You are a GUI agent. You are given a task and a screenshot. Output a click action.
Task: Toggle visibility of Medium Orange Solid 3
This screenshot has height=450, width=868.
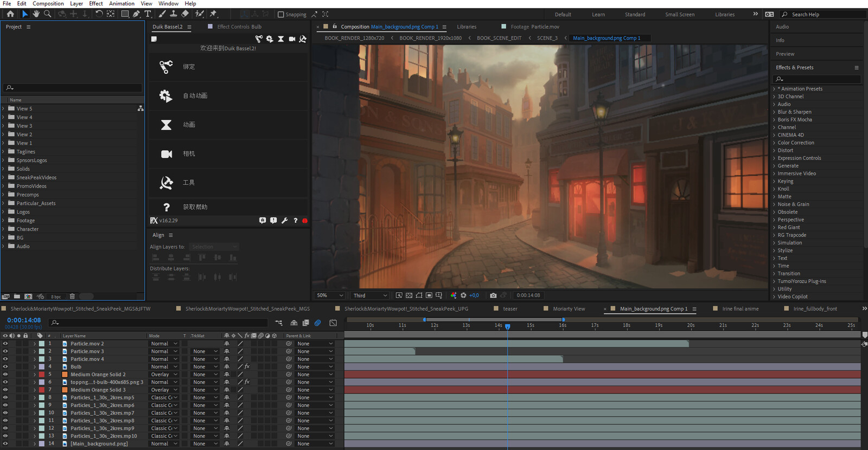[5, 390]
